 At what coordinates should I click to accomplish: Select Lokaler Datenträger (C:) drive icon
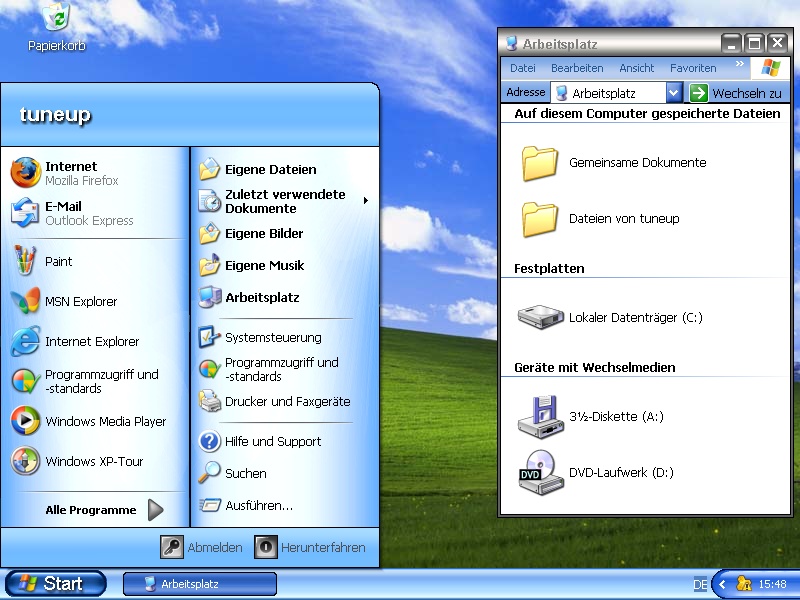click(540, 317)
